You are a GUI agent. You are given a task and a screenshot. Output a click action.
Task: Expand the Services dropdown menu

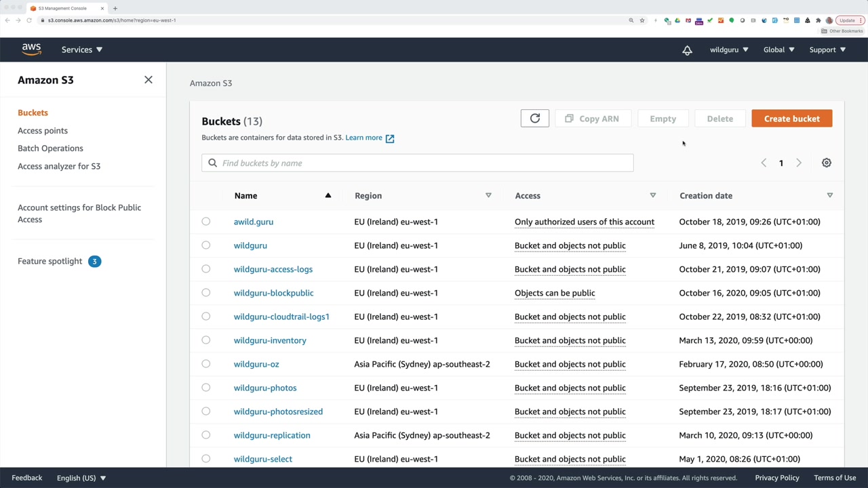coord(82,49)
